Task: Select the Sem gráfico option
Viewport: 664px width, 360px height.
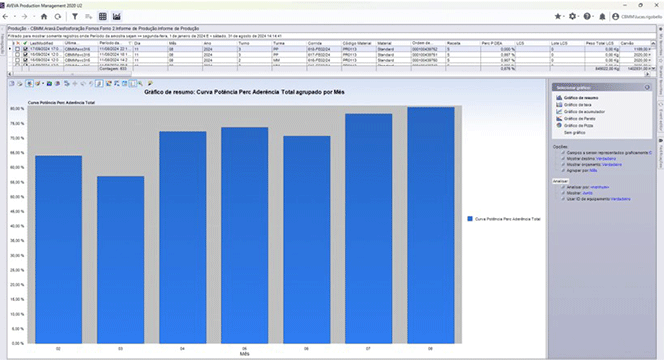Action: click(x=575, y=133)
